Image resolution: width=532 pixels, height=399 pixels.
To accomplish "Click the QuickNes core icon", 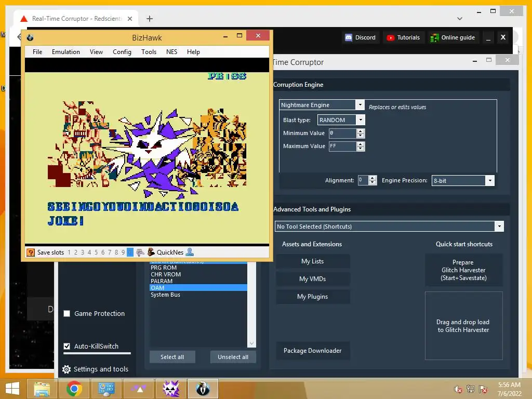I will click(x=151, y=252).
